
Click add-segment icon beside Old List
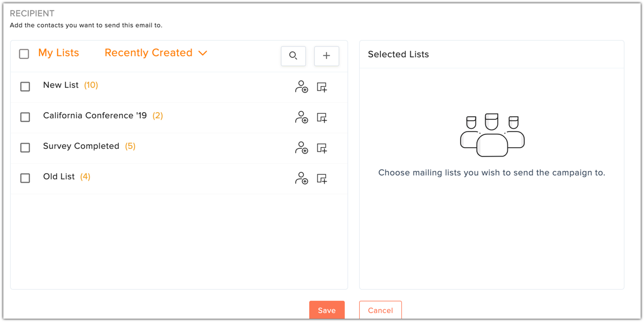coord(322,178)
